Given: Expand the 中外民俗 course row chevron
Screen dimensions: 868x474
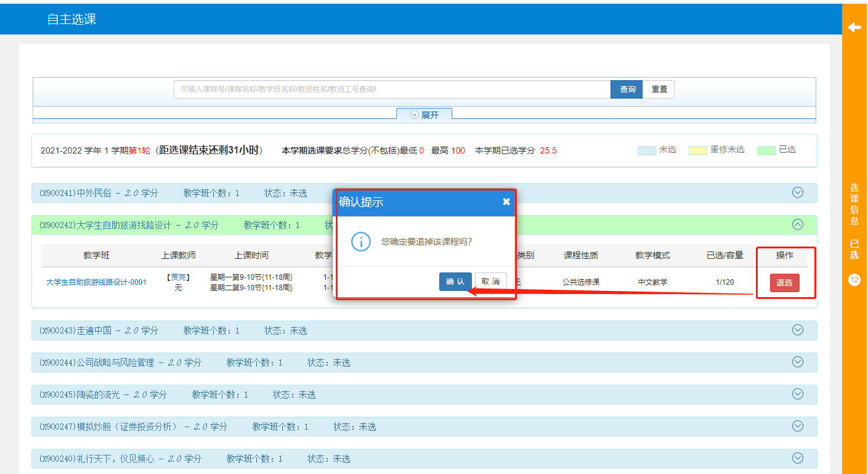Looking at the screenshot, I should pos(797,192).
